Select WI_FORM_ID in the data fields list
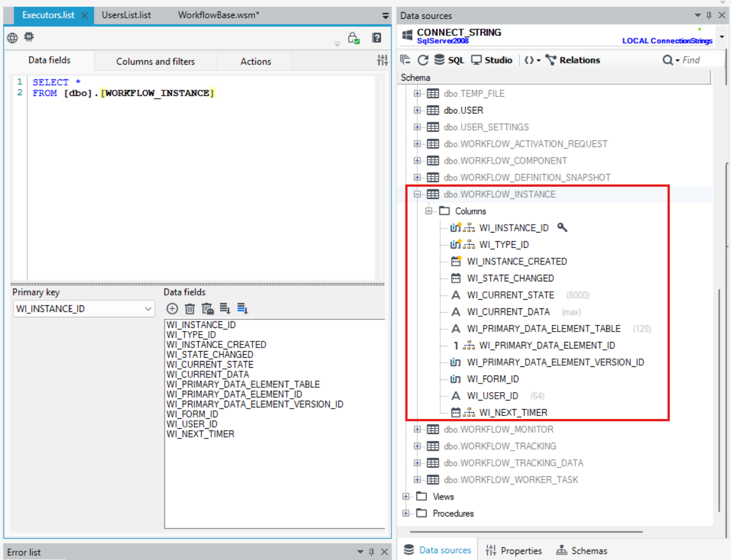 pyautogui.click(x=192, y=414)
